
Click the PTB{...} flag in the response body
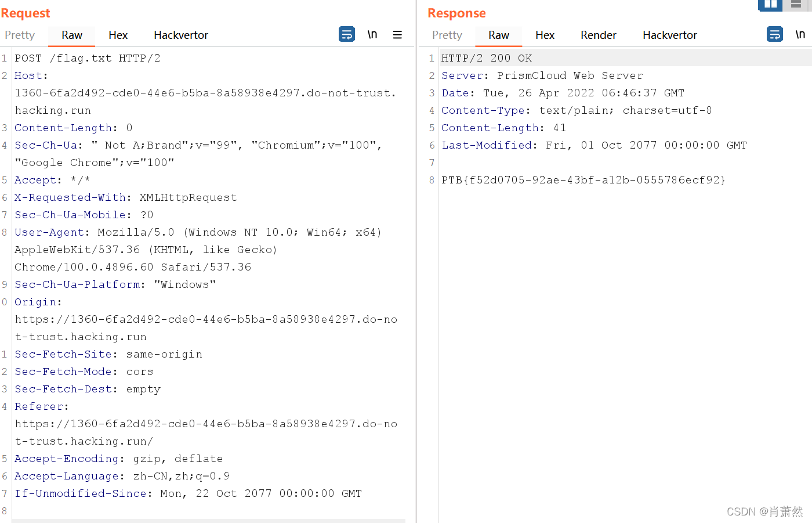[x=583, y=180]
